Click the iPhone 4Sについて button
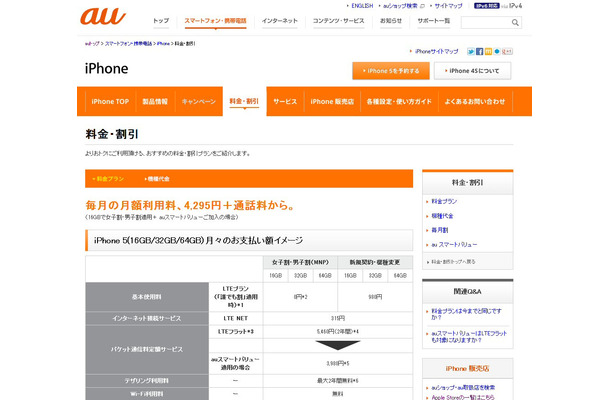Screen dimensions: 610x400 click(x=472, y=71)
